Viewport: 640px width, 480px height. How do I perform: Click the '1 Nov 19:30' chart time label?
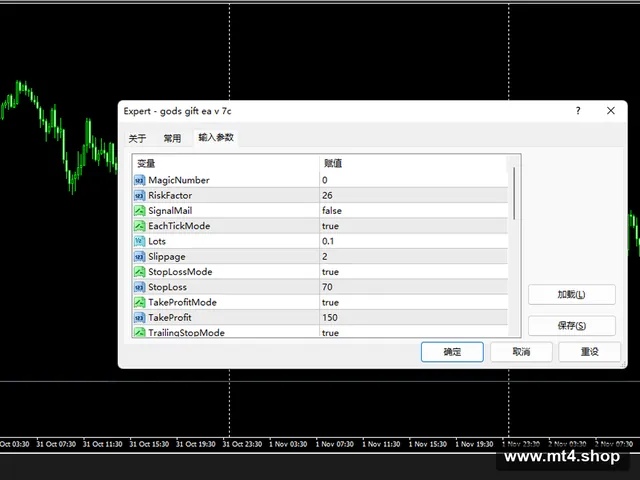tap(474, 444)
